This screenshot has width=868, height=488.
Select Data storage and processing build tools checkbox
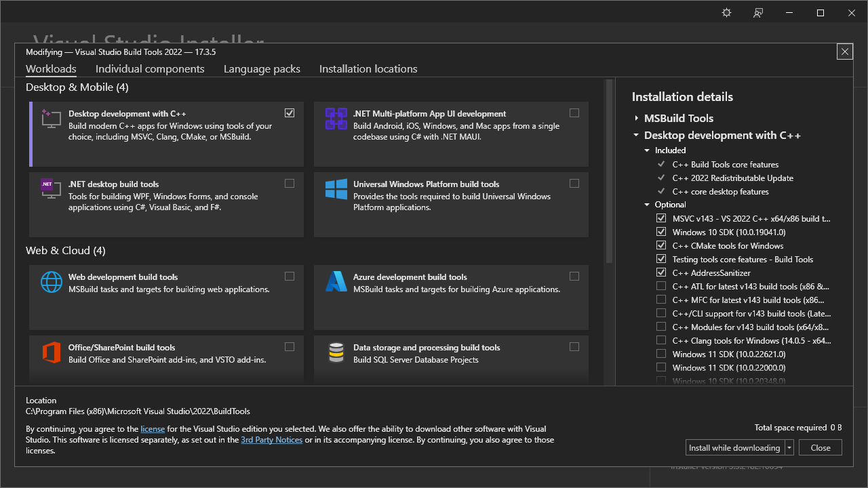click(x=574, y=347)
